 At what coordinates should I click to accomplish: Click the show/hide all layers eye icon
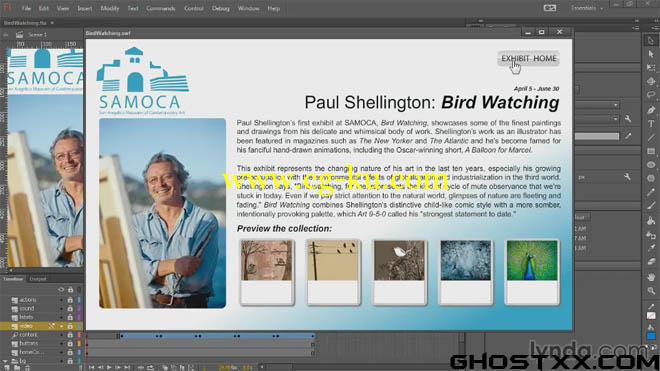pos(61,290)
